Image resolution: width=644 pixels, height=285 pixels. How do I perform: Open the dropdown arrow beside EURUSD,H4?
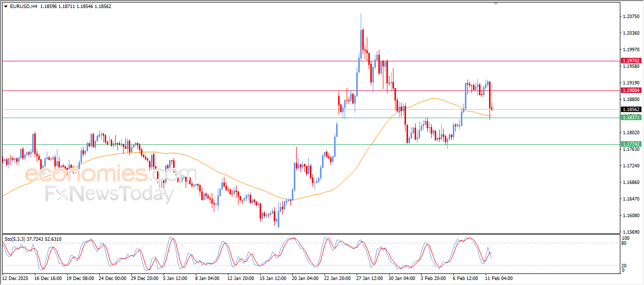pyautogui.click(x=6, y=7)
